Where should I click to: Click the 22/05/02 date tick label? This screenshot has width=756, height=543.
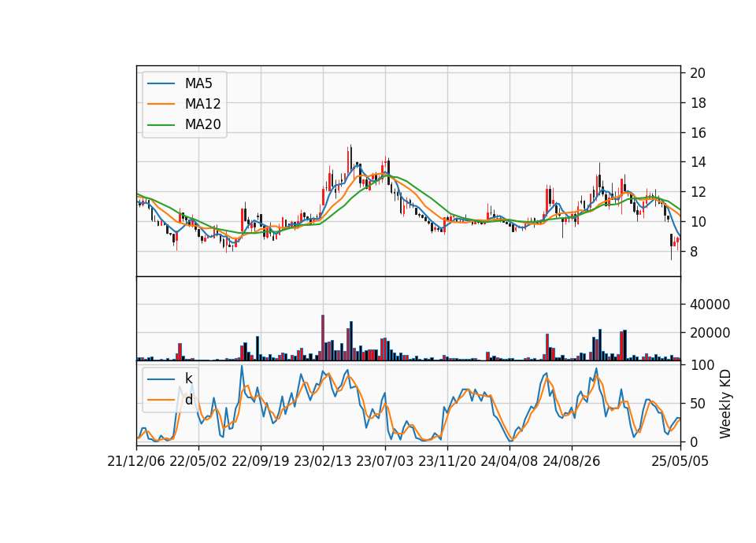coord(198,461)
